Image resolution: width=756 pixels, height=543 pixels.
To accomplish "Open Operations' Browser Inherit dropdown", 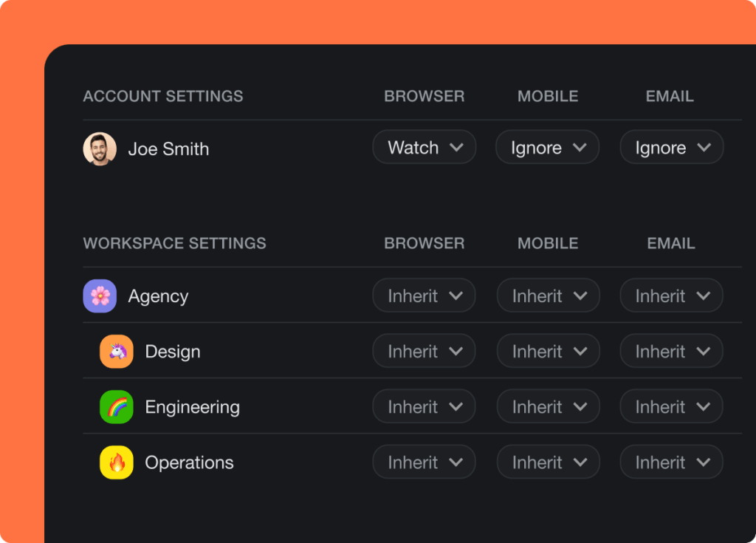I will (424, 462).
